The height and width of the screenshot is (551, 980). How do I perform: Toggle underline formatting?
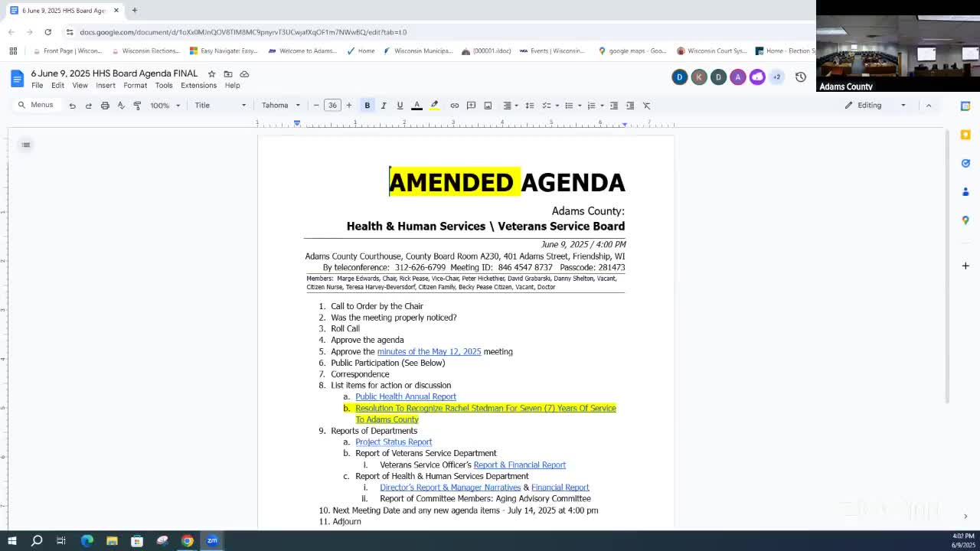tap(400, 106)
